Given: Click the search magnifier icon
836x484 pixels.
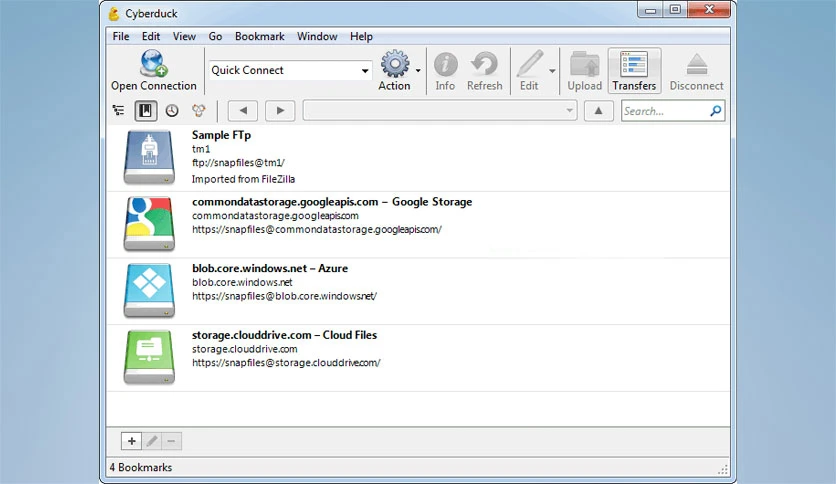Looking at the screenshot, I should coord(716,110).
